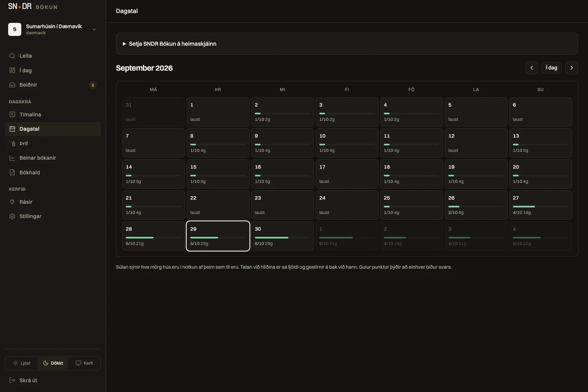Click the Tímalína timeline icon
Viewport: 588px width, 392px height.
[12, 114]
